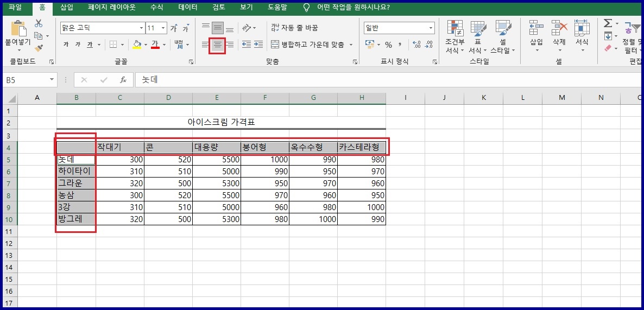
Task: Click the Cut scissors icon
Action: [39, 23]
